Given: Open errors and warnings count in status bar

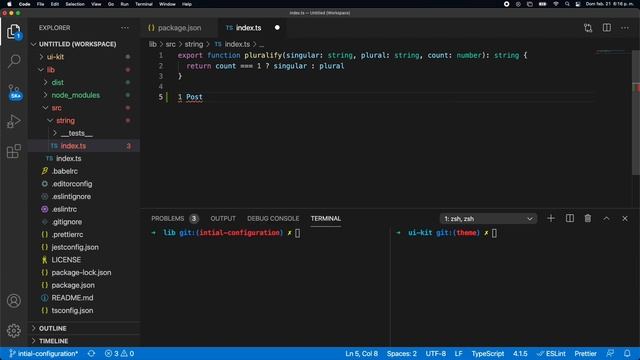Looking at the screenshot, I should click(119, 353).
